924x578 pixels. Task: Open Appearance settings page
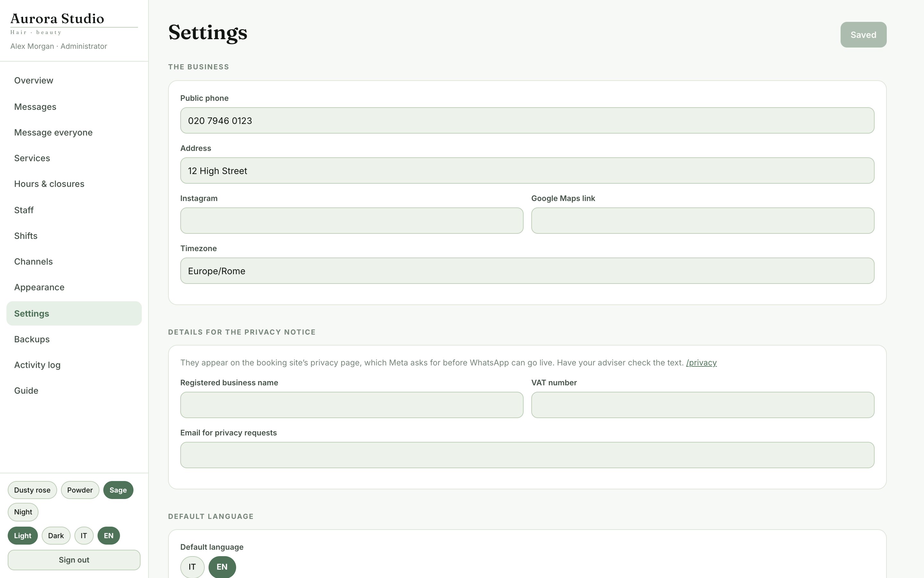point(74,287)
